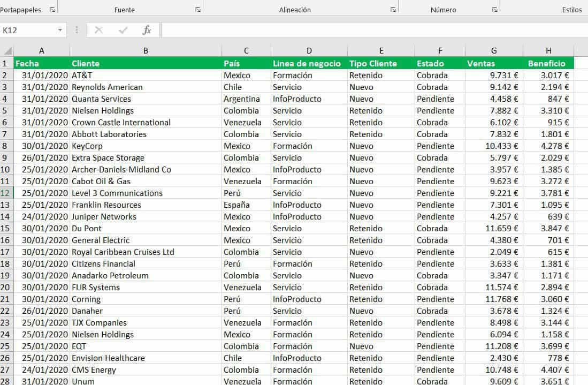Select the Envision Healthcare cell
588x385 pixels.
[146, 358]
